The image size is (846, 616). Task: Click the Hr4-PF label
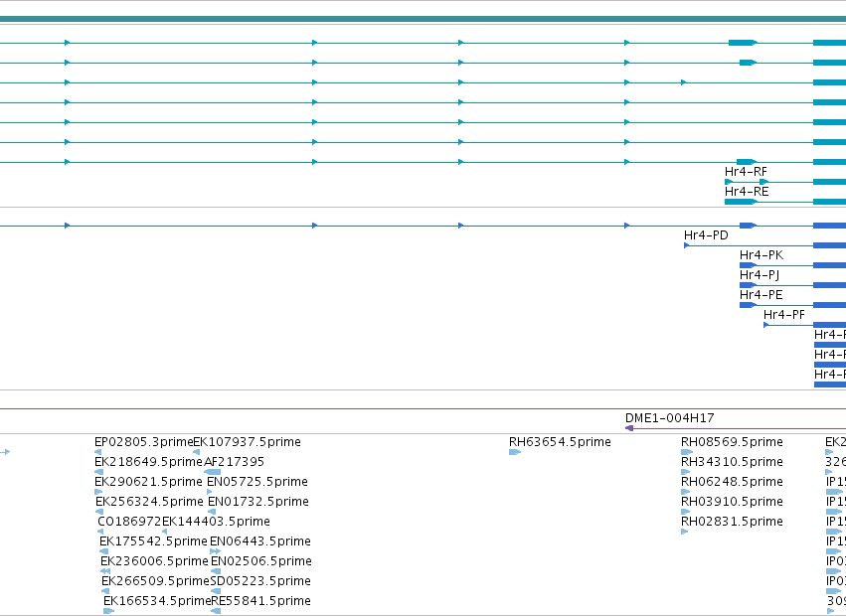784,315
